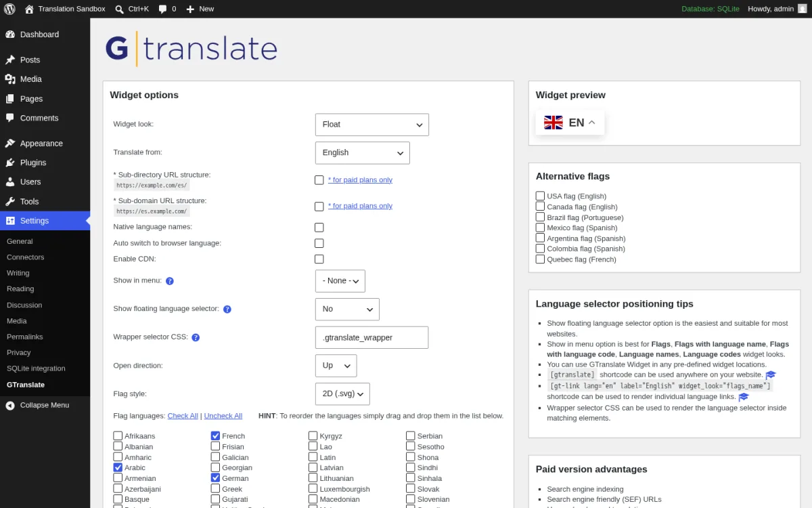Click the Check All link
Image resolution: width=812 pixels, height=508 pixels.
click(183, 416)
